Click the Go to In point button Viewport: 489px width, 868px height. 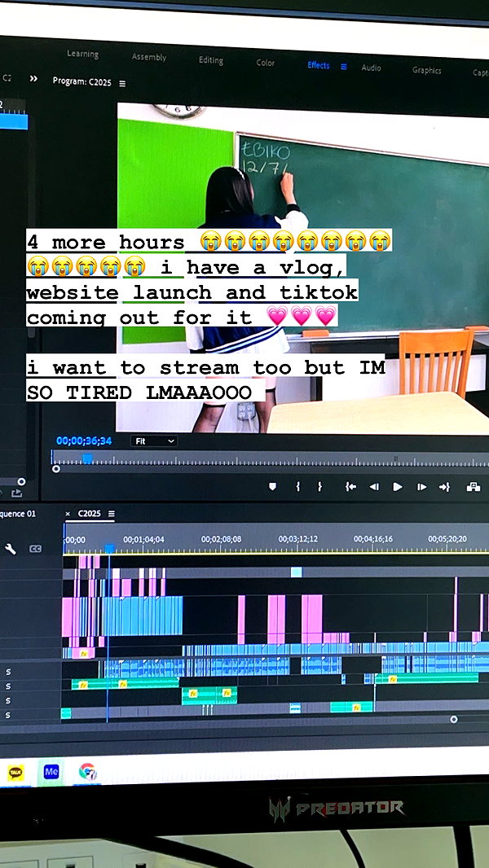click(x=350, y=487)
